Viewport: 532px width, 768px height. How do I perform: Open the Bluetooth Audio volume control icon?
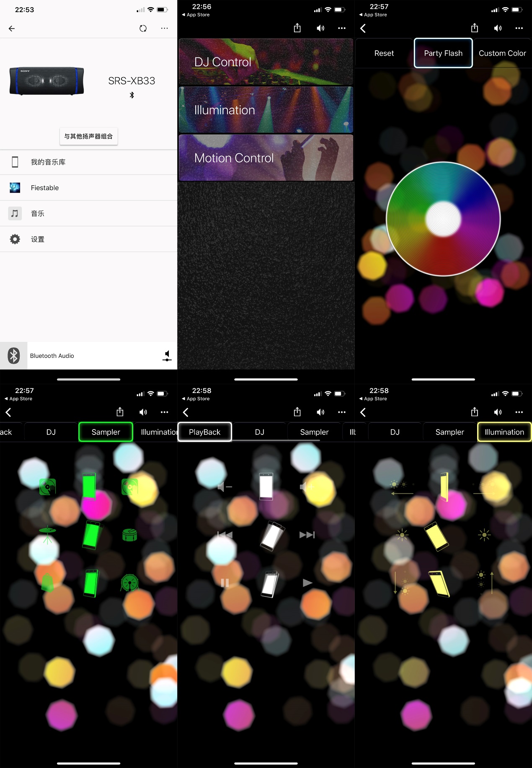[167, 356]
